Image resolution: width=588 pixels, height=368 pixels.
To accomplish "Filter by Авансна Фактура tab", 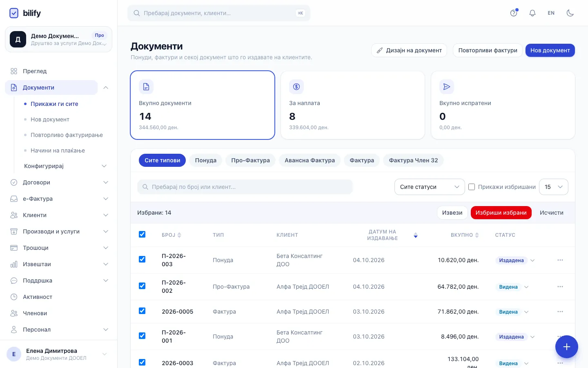I will click(310, 160).
